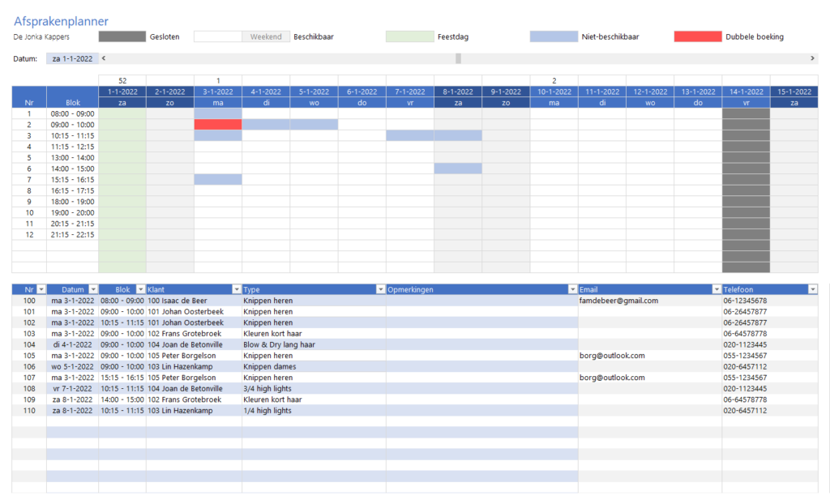Click the green Feestdag legend swatch
830x504 pixels.
coord(409,36)
